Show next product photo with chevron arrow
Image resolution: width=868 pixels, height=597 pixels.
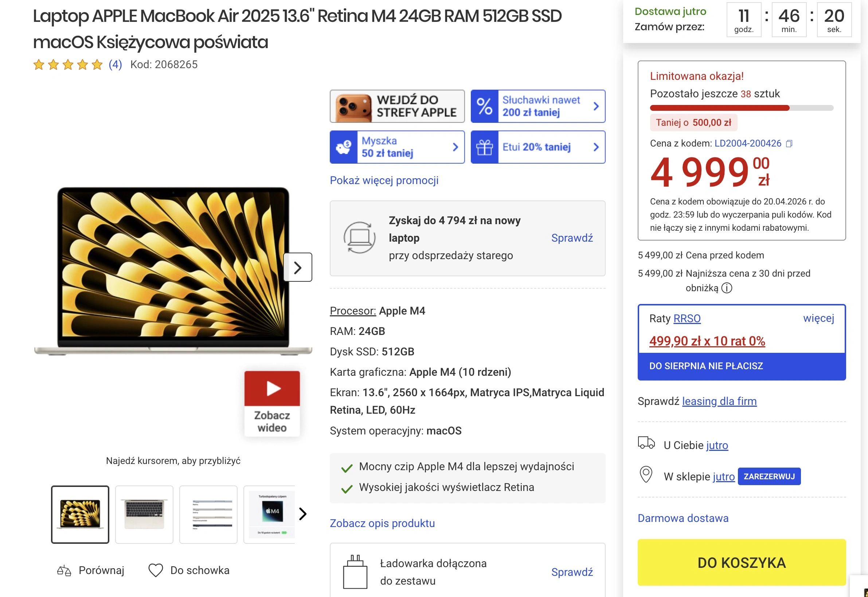tap(298, 267)
